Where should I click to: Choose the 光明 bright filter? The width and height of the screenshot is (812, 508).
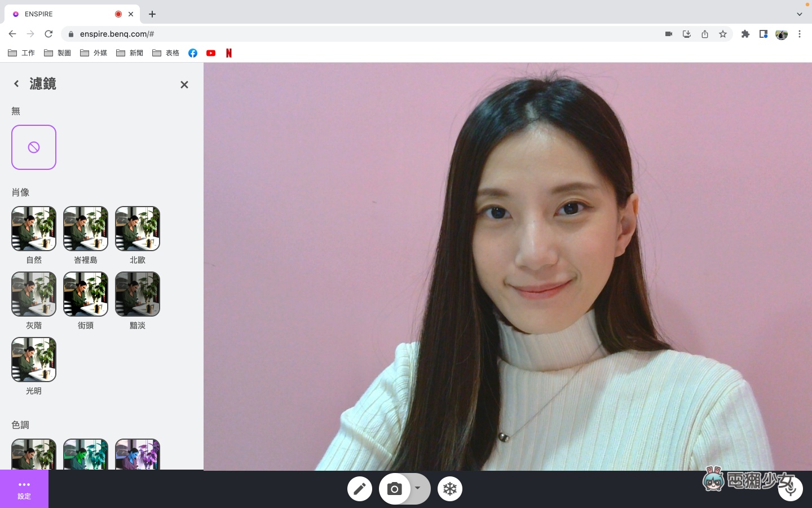click(x=34, y=360)
